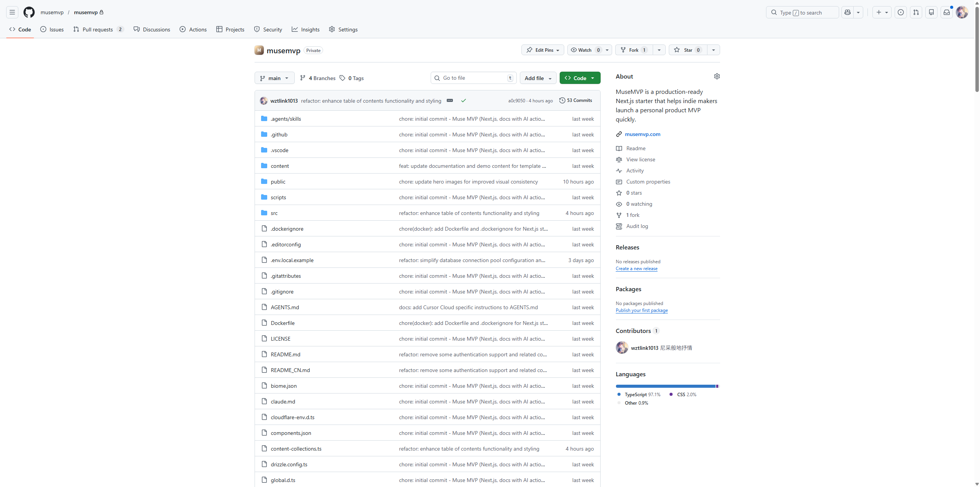Viewport: 980px width, 487px height.
Task: Open the hamburger navigation menu
Action: (x=12, y=12)
